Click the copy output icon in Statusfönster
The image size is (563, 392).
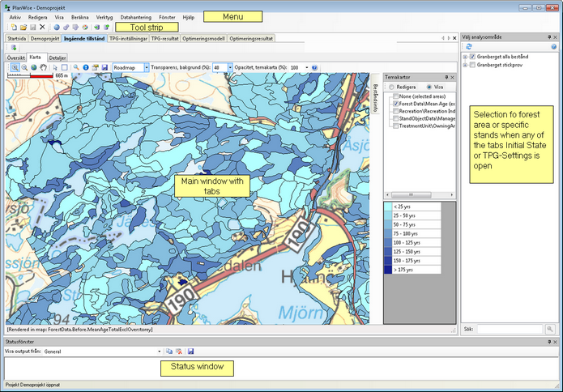[x=169, y=352]
